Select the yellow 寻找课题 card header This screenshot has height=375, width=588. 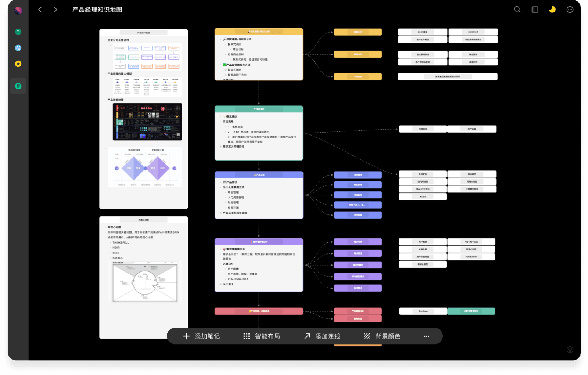tap(259, 32)
